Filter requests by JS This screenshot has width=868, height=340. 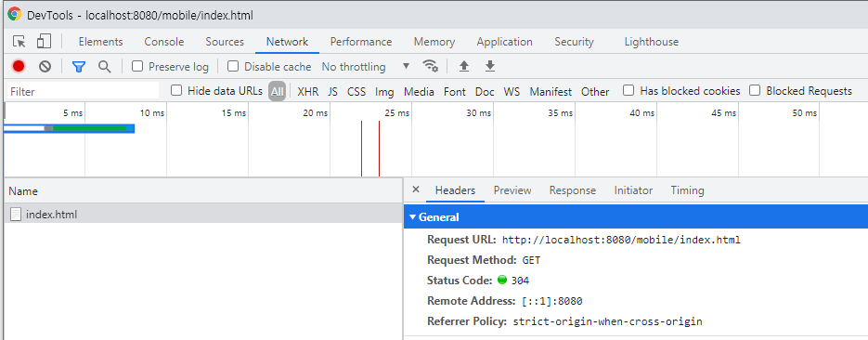click(x=332, y=91)
